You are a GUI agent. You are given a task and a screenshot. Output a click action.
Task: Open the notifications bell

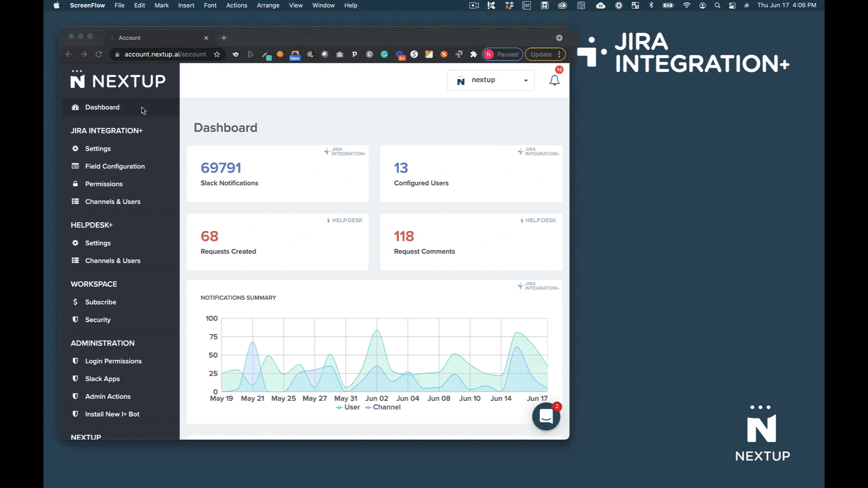tap(554, 80)
